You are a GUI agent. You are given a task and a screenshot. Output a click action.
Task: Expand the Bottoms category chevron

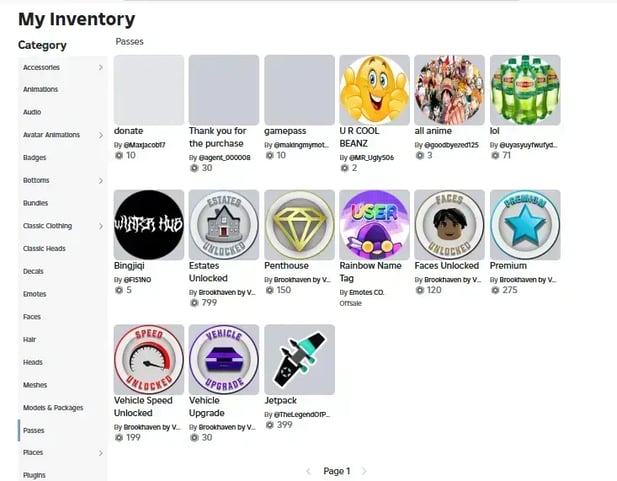pos(101,181)
